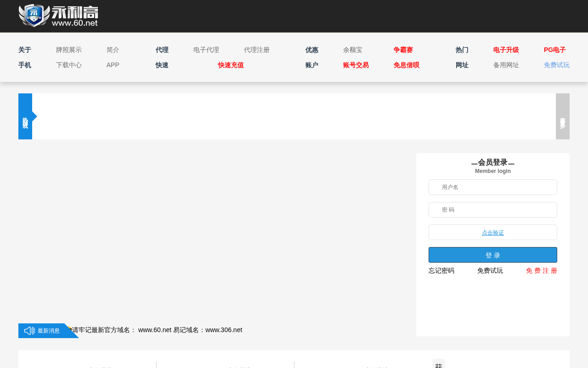Viewport: 588px width, 368px height.
Task: Focus the 用户名 input field
Action: (x=493, y=187)
